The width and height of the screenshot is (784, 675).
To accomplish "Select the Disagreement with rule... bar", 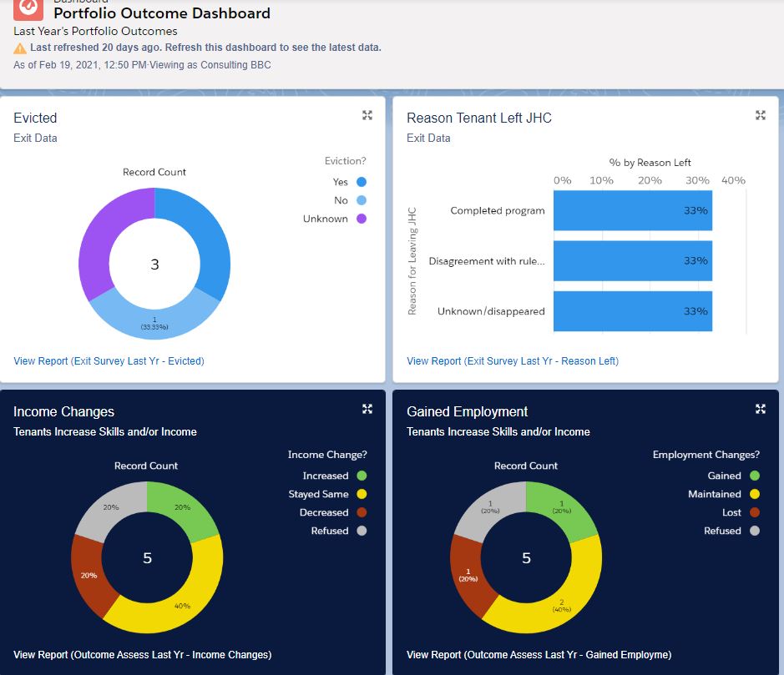I will (633, 261).
